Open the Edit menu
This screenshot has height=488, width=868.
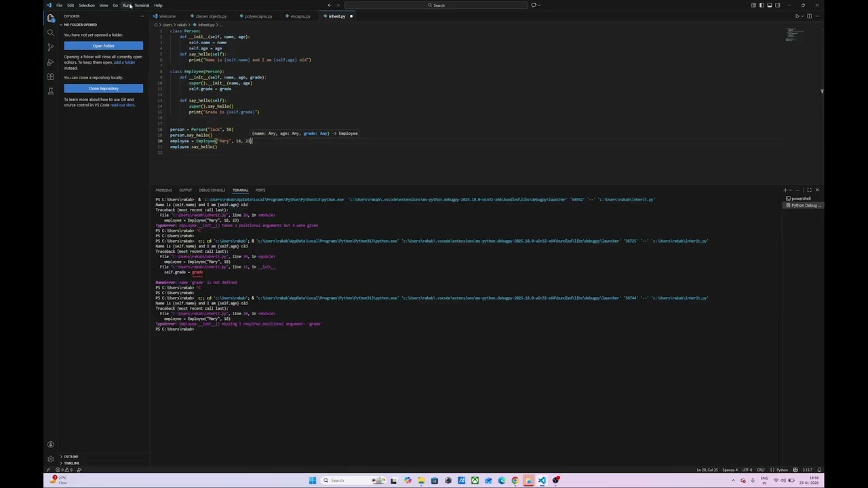(70, 5)
